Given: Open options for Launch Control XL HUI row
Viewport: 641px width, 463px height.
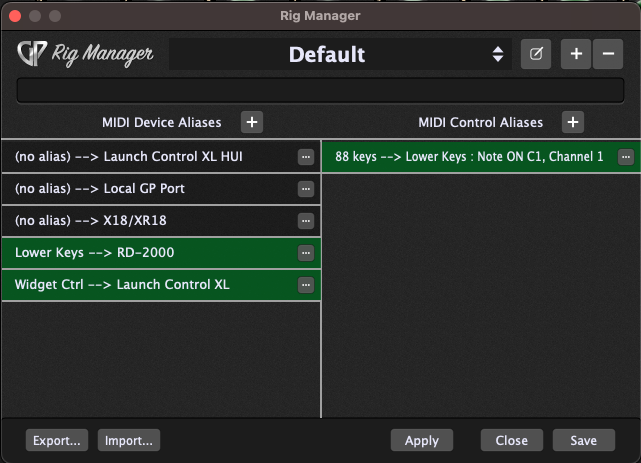Looking at the screenshot, I should pos(306,157).
